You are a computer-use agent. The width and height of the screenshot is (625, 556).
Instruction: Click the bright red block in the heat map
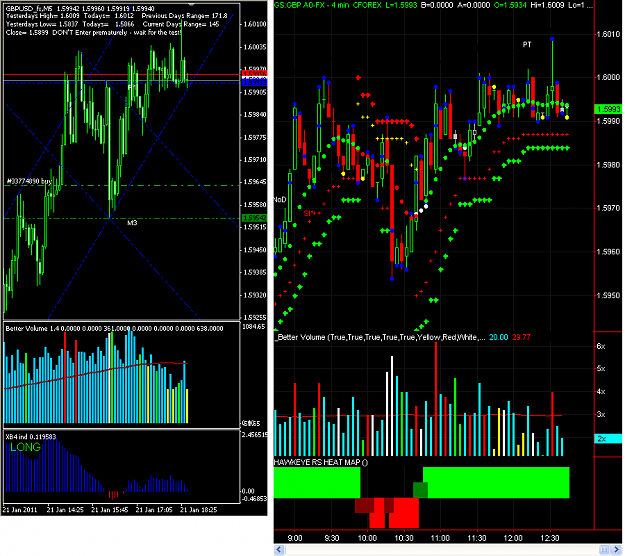(x=404, y=513)
